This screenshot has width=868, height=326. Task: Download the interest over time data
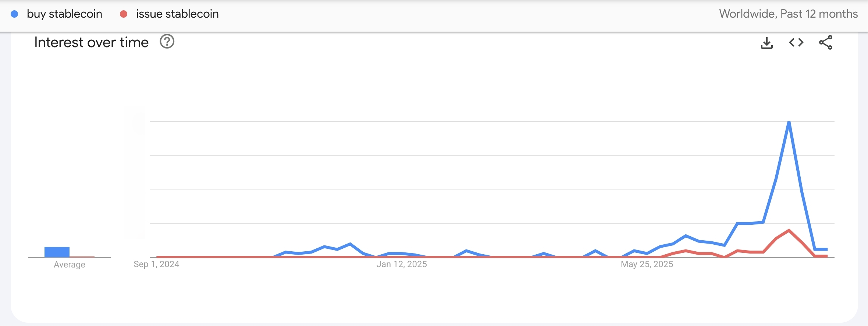pos(766,43)
